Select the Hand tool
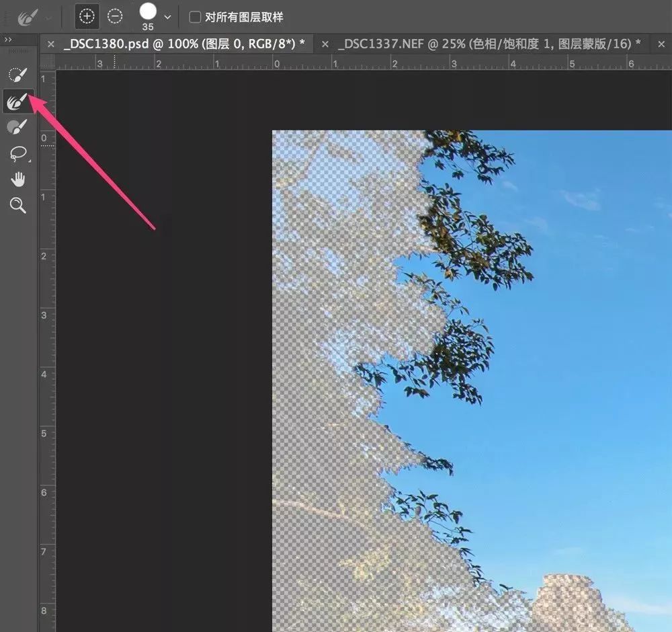This screenshot has height=632, width=672. [18, 179]
